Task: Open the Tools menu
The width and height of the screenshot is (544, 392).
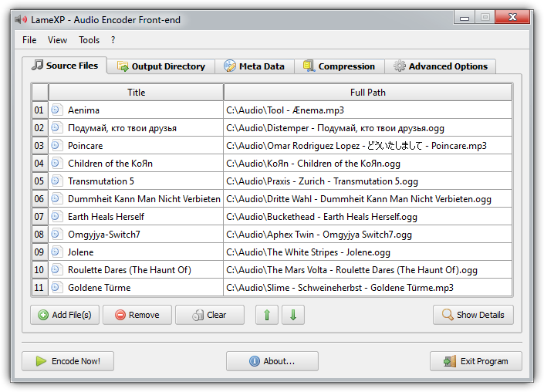Action: click(89, 40)
